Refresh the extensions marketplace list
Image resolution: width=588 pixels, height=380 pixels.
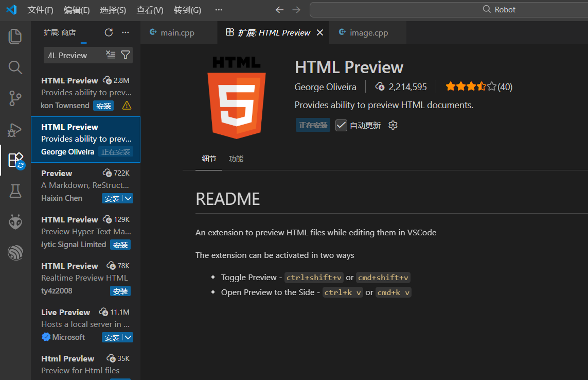tap(109, 32)
